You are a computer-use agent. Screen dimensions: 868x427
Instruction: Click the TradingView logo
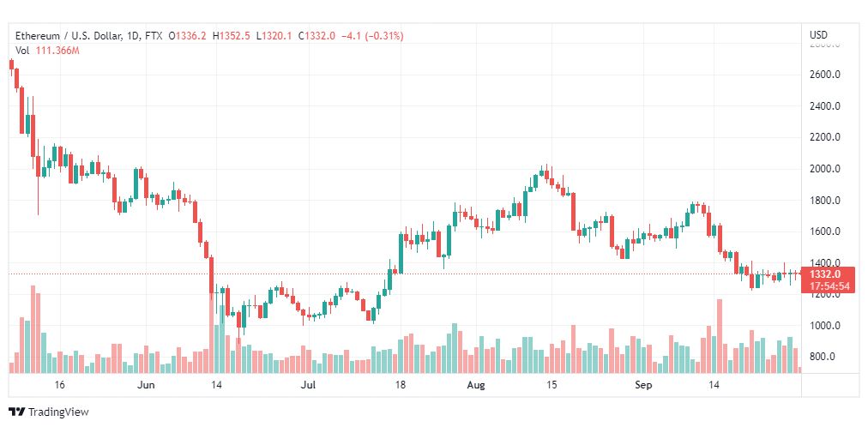click(x=49, y=412)
